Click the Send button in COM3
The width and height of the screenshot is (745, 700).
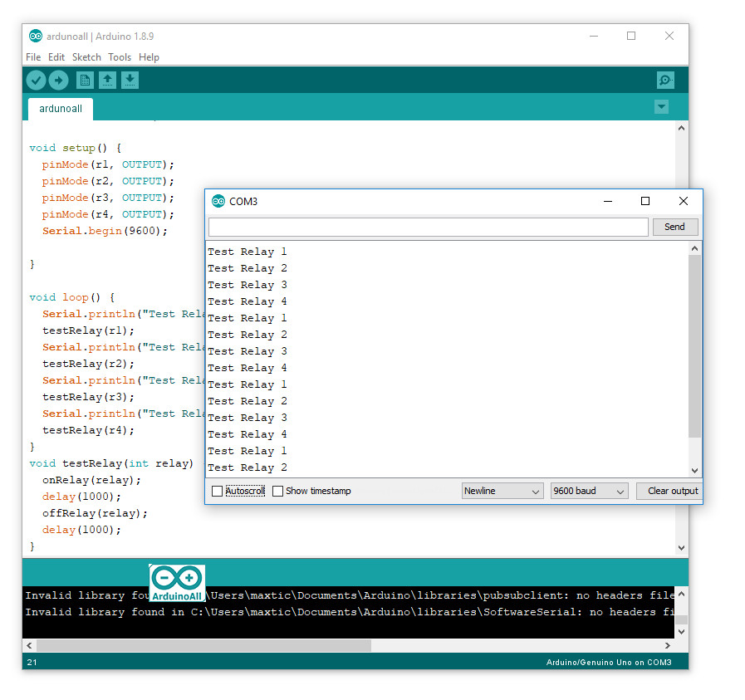(x=674, y=227)
